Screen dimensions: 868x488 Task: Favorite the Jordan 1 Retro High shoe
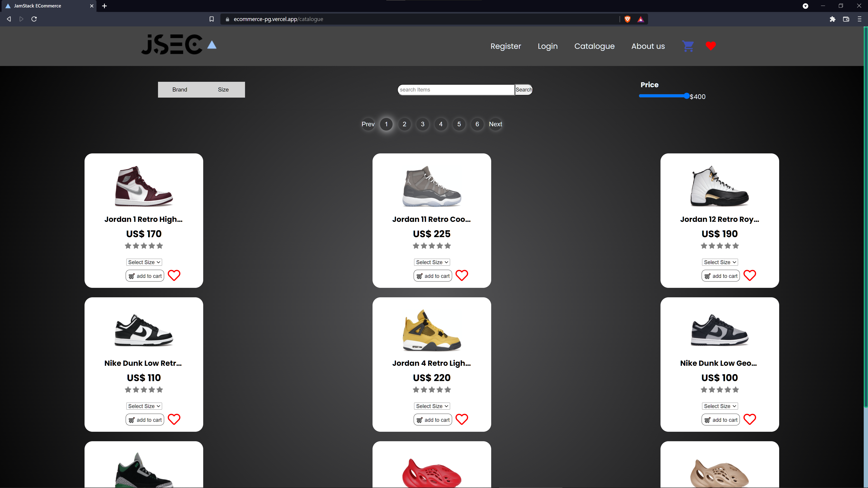(174, 275)
